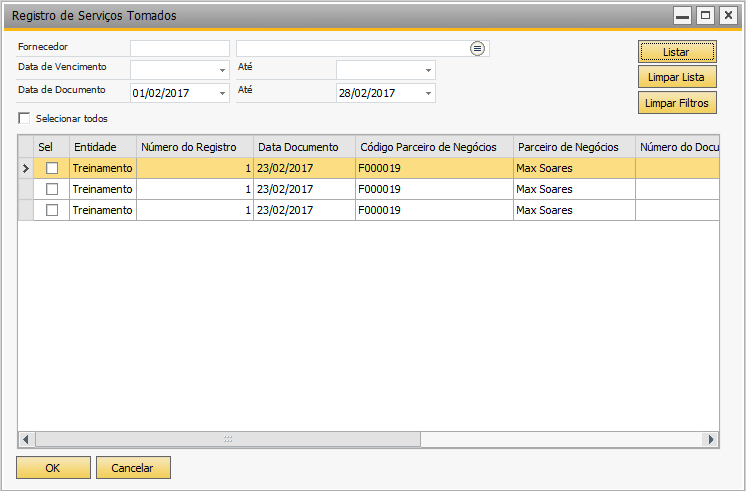Minimize the Registro de Serviços Tomados window
The height and width of the screenshot is (491, 746).
(682, 16)
